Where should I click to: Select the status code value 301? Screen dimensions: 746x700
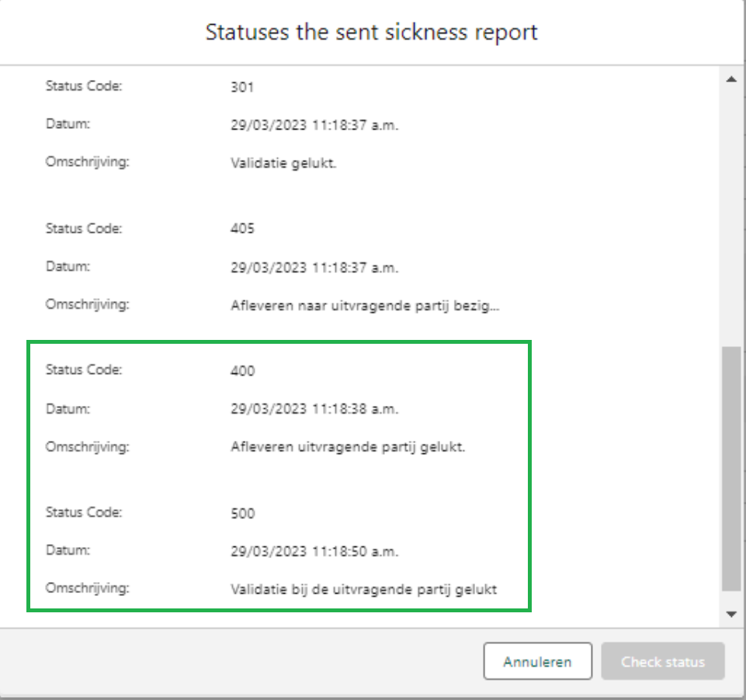242,87
